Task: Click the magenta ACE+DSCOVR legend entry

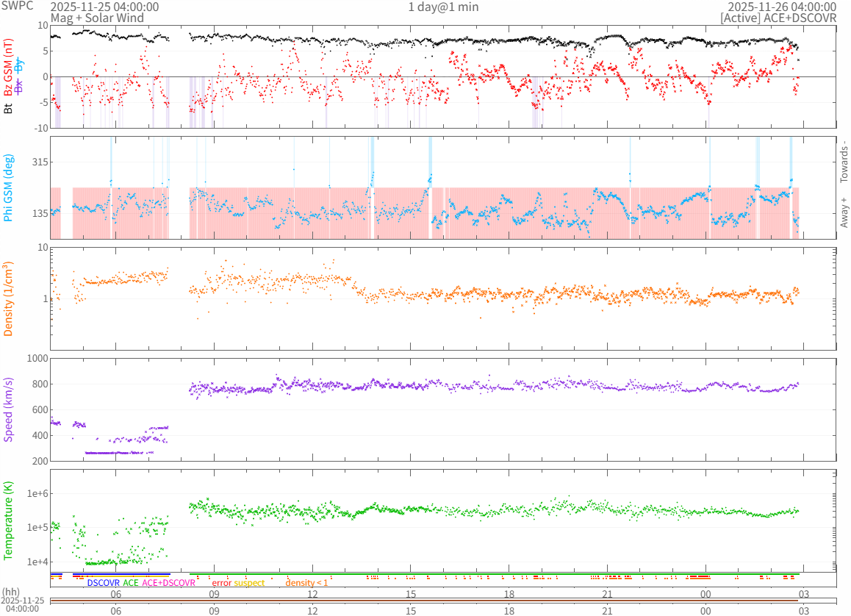Action: [168, 583]
